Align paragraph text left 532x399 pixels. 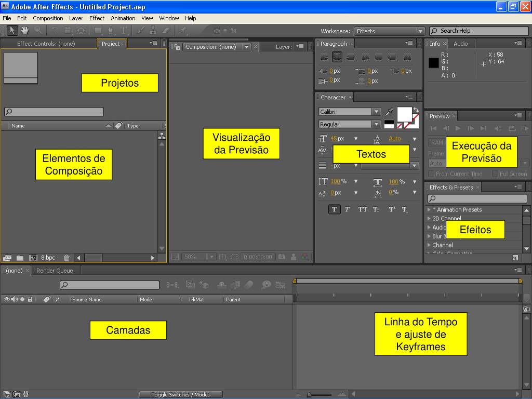click(x=324, y=57)
